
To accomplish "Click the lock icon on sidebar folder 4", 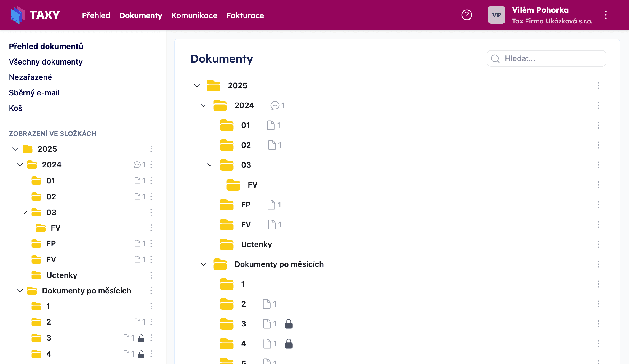I will (x=141, y=354).
